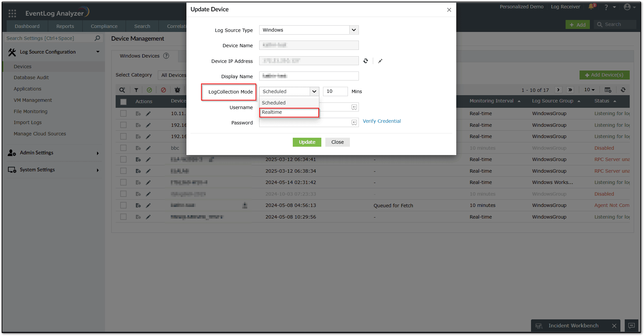Viewport: 644px width, 336px height.
Task: Click the red disable devices icon
Action: tap(163, 90)
